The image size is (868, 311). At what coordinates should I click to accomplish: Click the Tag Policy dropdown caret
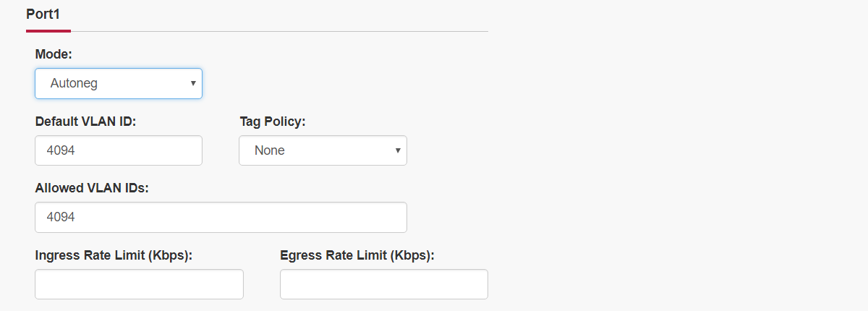coord(398,150)
